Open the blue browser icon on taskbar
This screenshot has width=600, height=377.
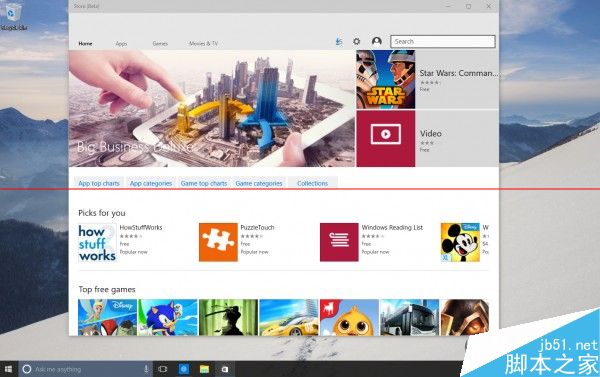(x=184, y=369)
